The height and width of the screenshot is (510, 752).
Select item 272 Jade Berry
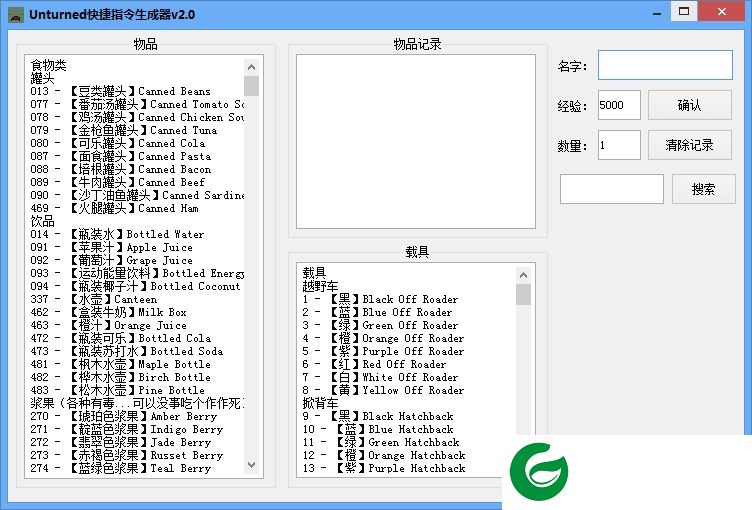(120, 442)
